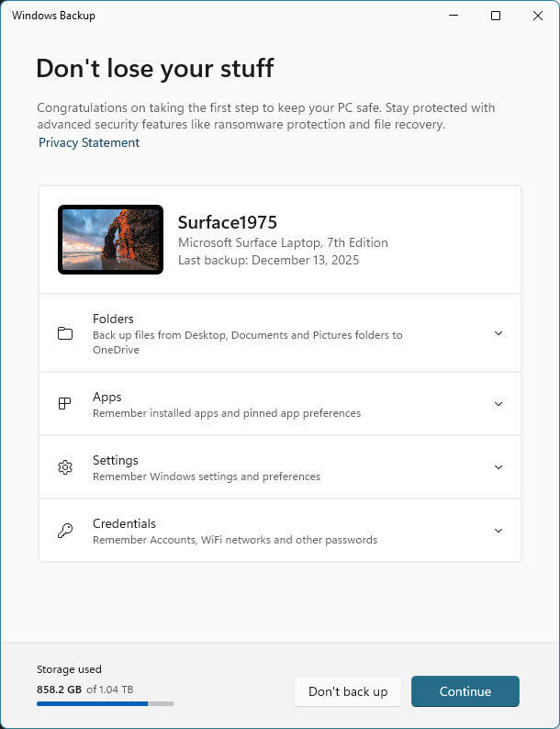Minimize the Windows Backup window
The width and height of the screenshot is (560, 729).
pyautogui.click(x=454, y=16)
